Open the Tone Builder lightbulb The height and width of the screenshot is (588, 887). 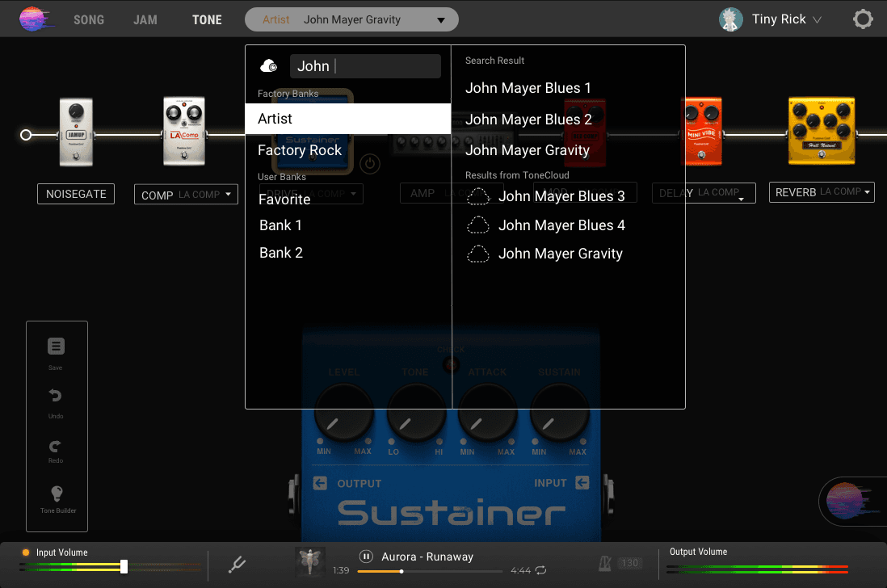(x=57, y=493)
